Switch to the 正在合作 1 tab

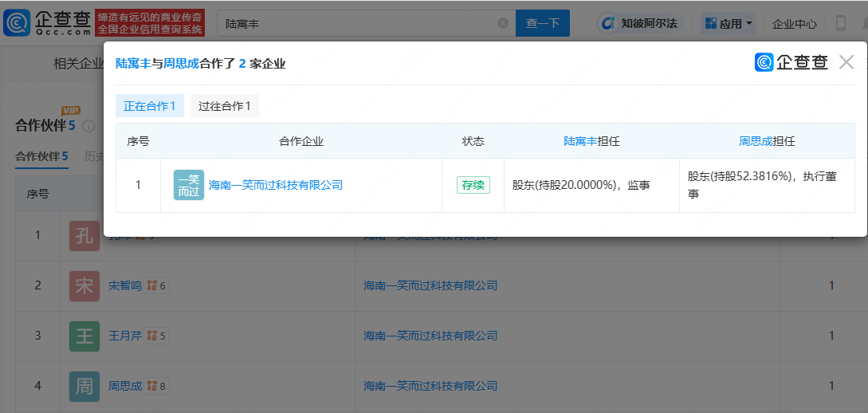tap(150, 106)
